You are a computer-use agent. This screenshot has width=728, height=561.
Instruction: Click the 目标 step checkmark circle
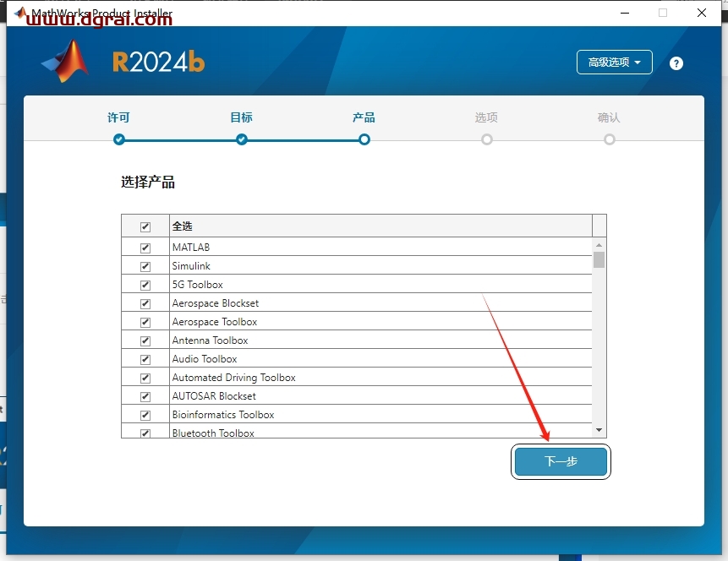pyautogui.click(x=242, y=139)
